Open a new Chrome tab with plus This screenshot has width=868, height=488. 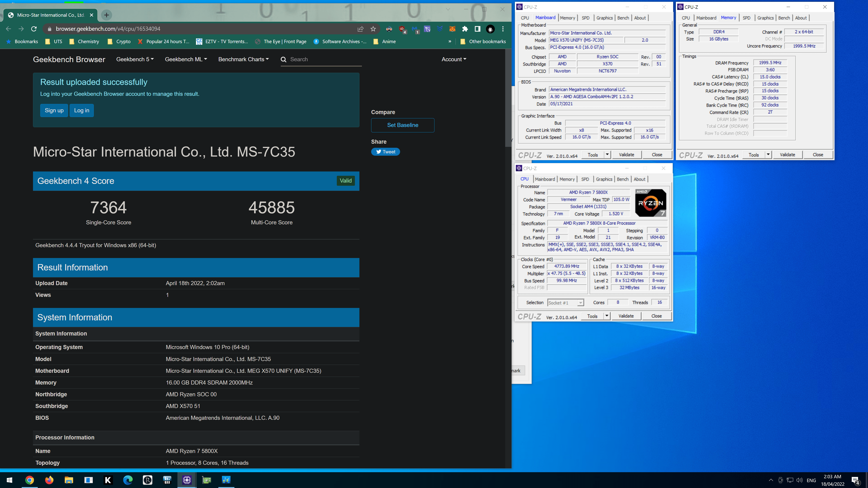point(106,15)
